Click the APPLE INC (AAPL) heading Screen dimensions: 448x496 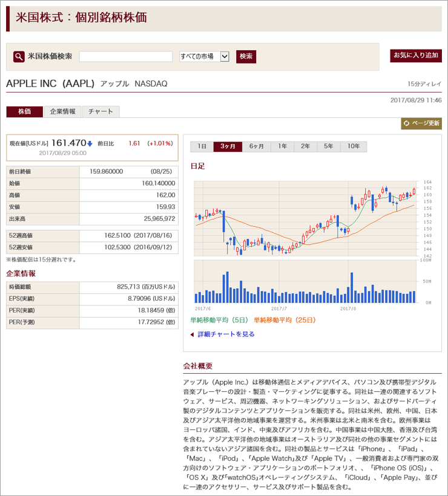50,84
